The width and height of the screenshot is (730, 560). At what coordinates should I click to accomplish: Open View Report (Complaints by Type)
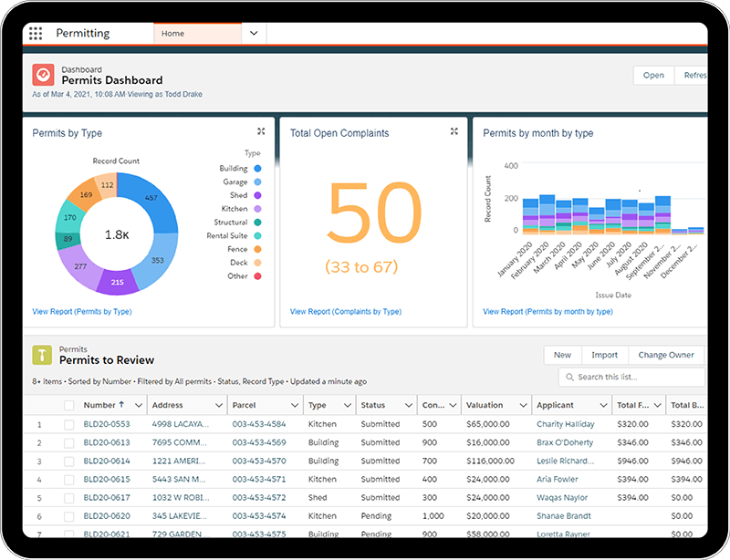(348, 311)
